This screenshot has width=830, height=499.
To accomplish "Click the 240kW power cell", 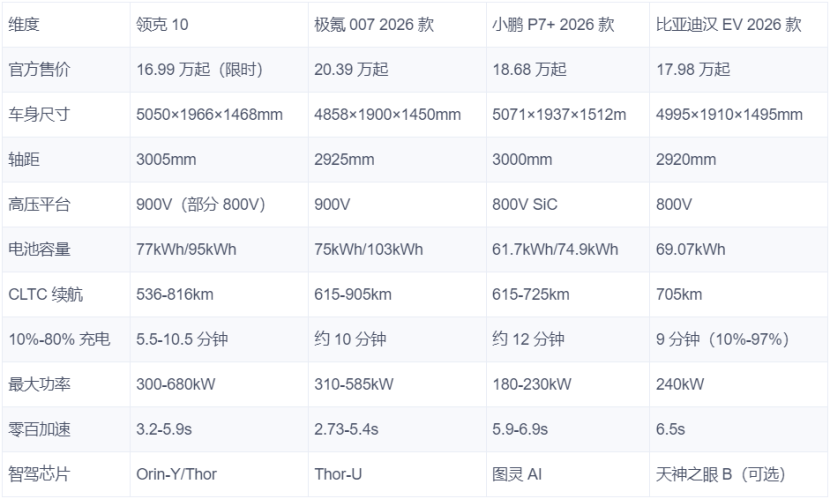I will click(x=739, y=384).
